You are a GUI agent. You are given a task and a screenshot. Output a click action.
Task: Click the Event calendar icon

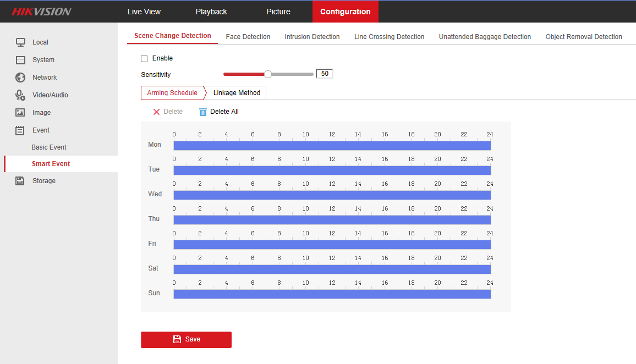point(20,130)
